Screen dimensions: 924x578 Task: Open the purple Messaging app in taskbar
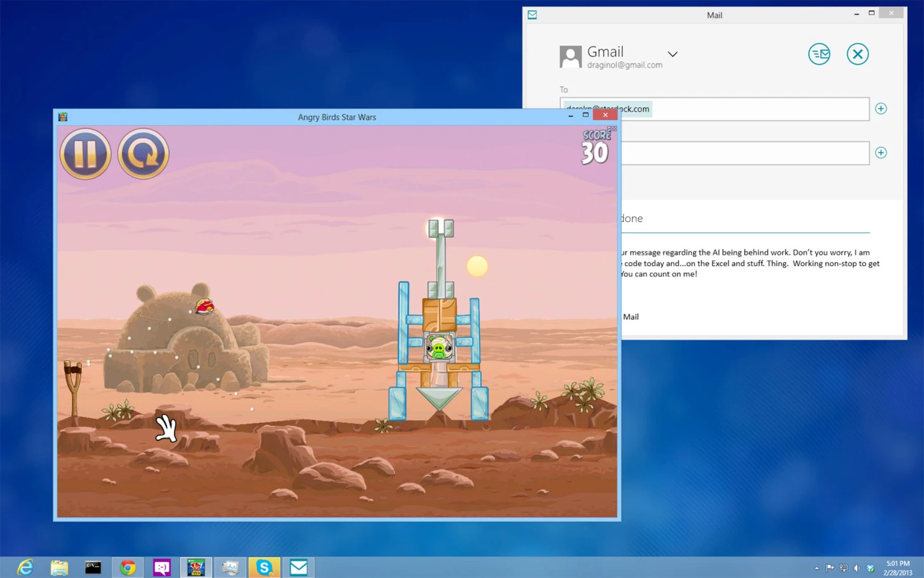162,567
